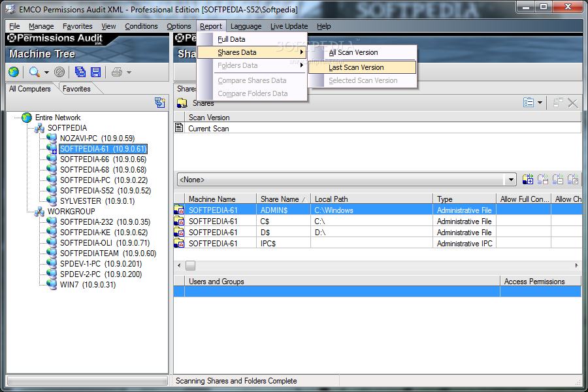The height and width of the screenshot is (392, 588).
Task: Click the Scan Version column header
Action: (x=383, y=118)
